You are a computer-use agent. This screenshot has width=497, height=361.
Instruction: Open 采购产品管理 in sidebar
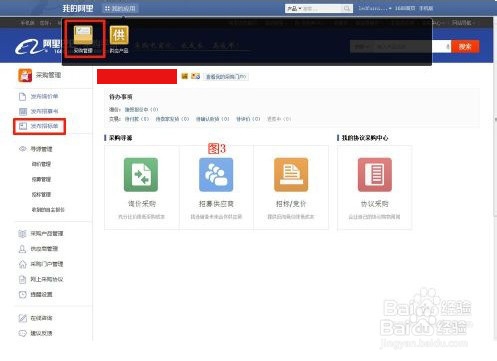click(x=47, y=234)
